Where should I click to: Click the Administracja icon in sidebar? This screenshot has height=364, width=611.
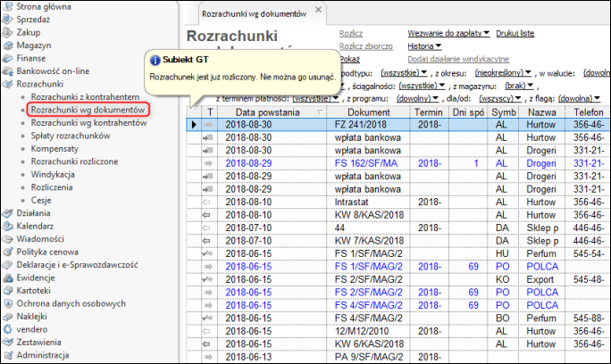(8, 355)
